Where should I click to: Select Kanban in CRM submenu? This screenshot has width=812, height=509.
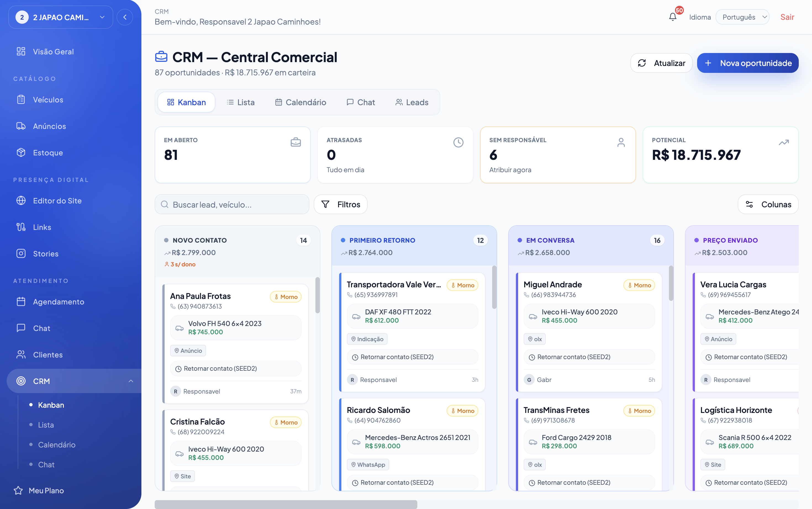tap(51, 405)
